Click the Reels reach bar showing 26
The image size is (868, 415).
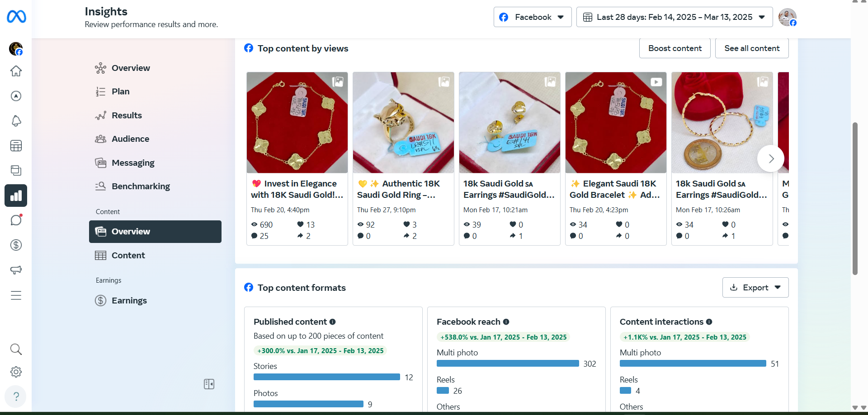[443, 391]
